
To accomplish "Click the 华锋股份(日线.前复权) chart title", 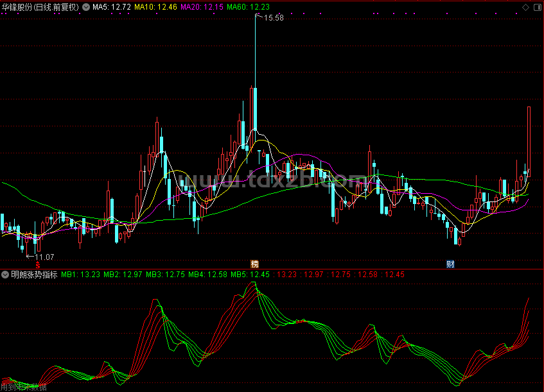I will [40, 7].
